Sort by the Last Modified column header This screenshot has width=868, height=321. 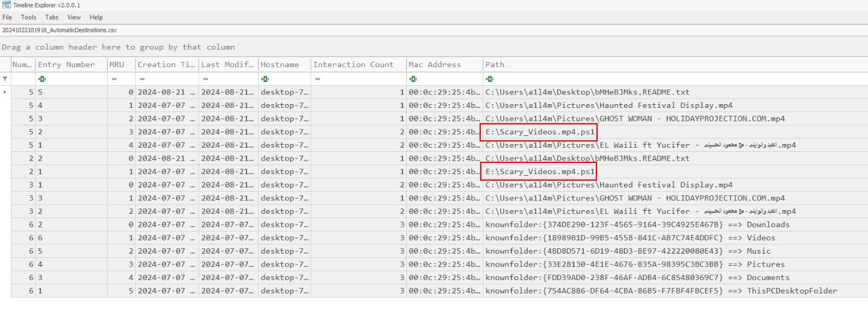229,64
